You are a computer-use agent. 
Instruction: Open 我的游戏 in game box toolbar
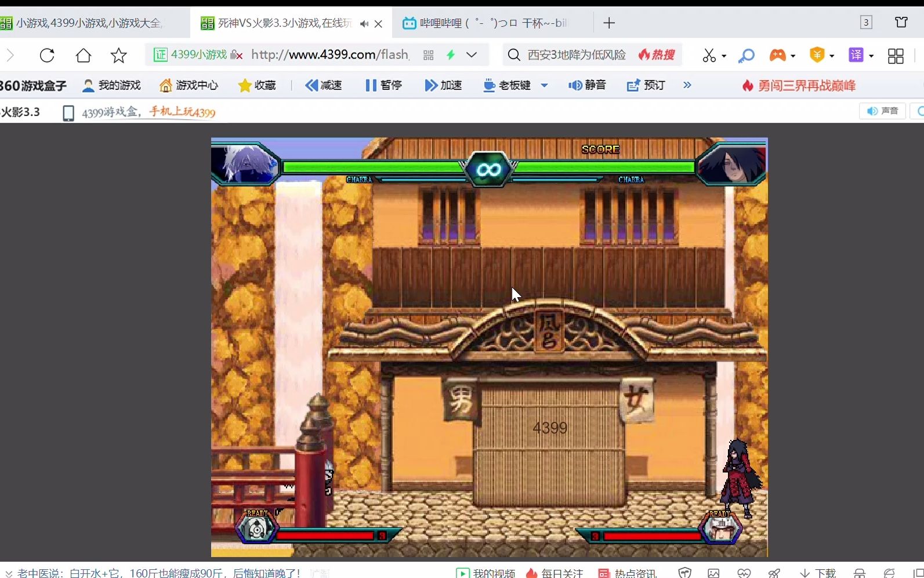coord(111,86)
